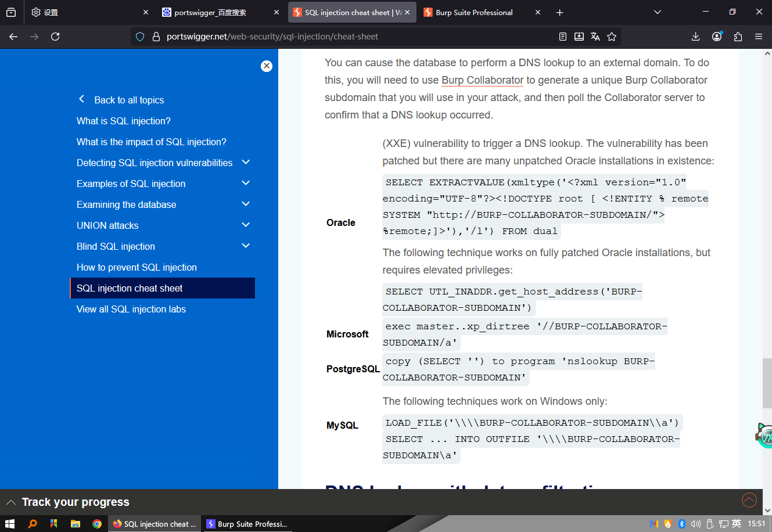Expand Blind SQL injection chevron
Screen dimensions: 772x532
pos(246,246)
